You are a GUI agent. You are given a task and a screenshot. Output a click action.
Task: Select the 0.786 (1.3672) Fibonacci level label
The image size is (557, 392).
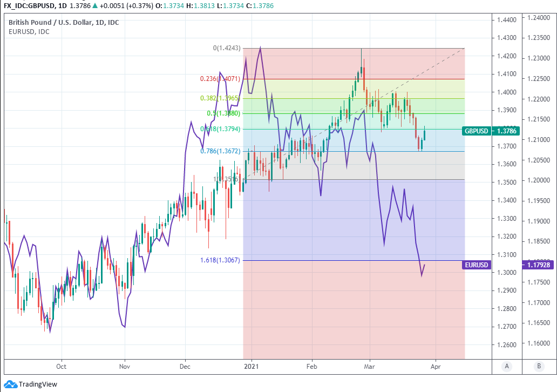point(220,151)
